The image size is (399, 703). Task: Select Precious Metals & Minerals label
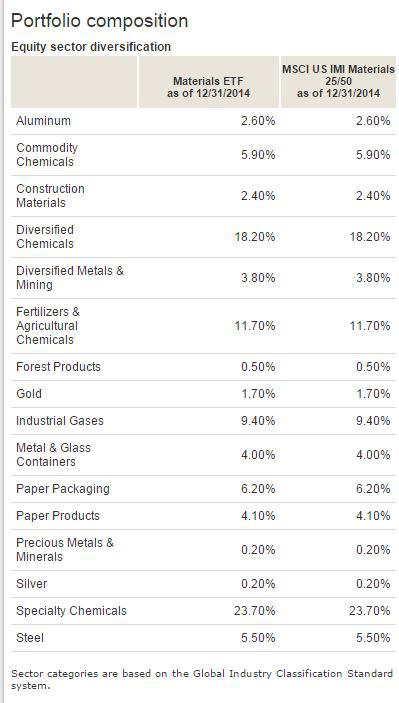pos(65,550)
